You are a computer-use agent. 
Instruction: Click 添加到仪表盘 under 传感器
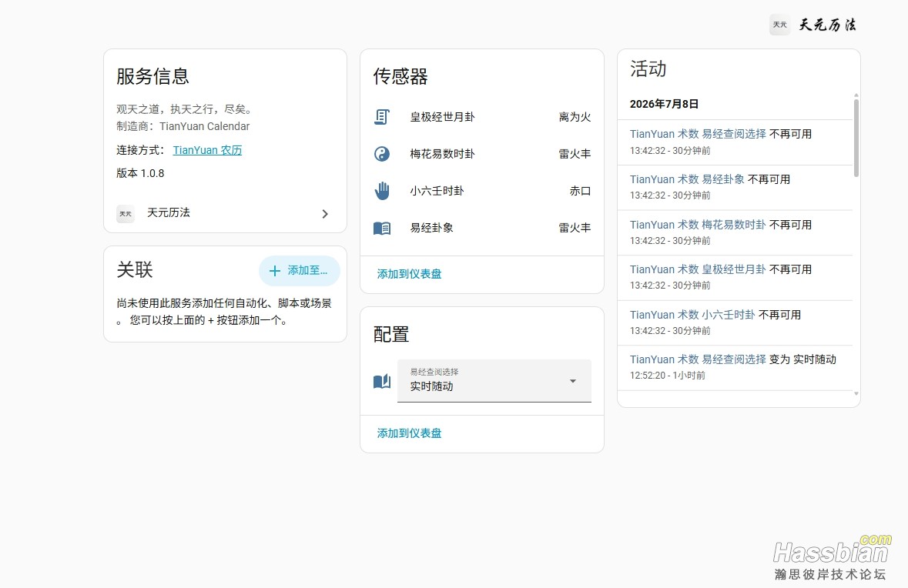[409, 274]
